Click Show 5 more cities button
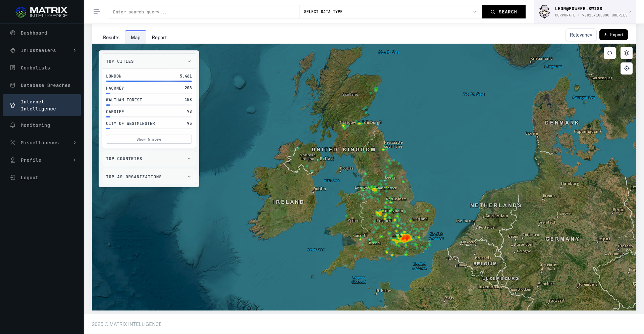Screen dimensions: 644x334 point(149,139)
